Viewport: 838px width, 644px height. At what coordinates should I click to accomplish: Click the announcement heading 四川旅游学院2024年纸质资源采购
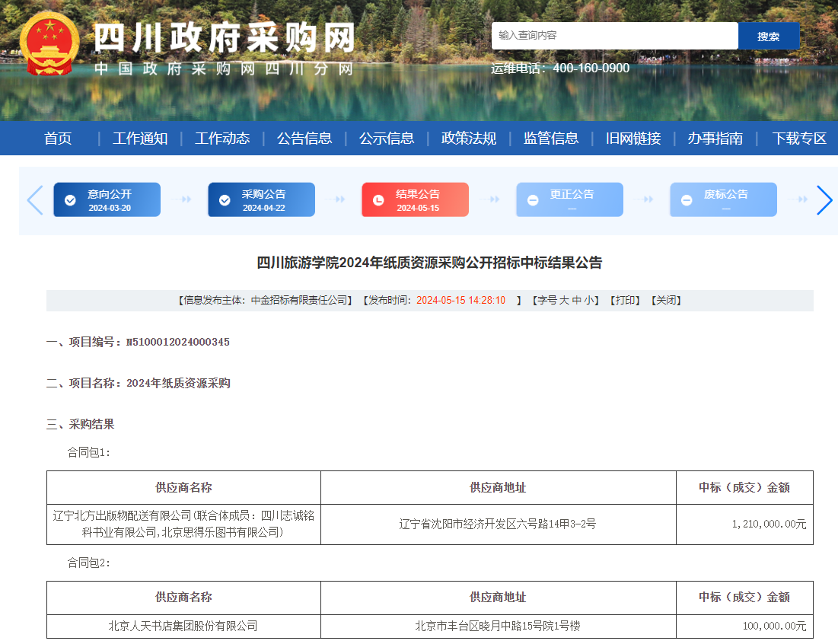429,263
